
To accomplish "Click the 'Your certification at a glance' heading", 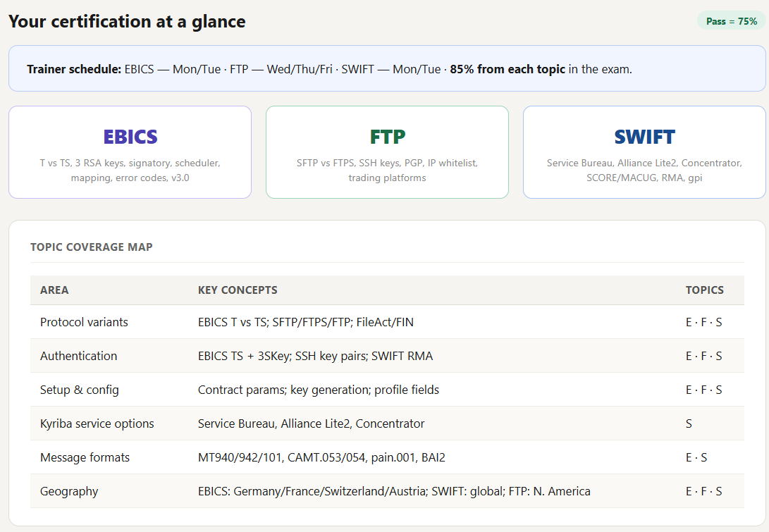I will click(127, 22).
